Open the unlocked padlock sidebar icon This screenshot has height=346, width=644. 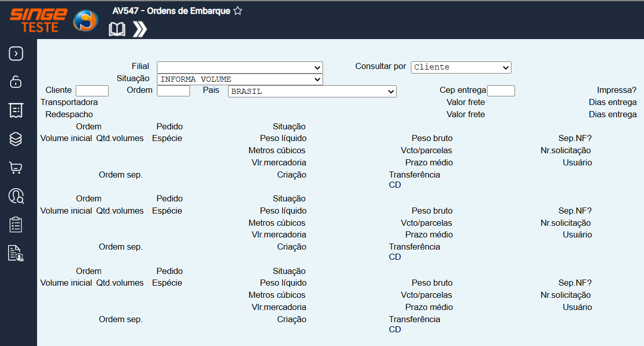tap(16, 82)
